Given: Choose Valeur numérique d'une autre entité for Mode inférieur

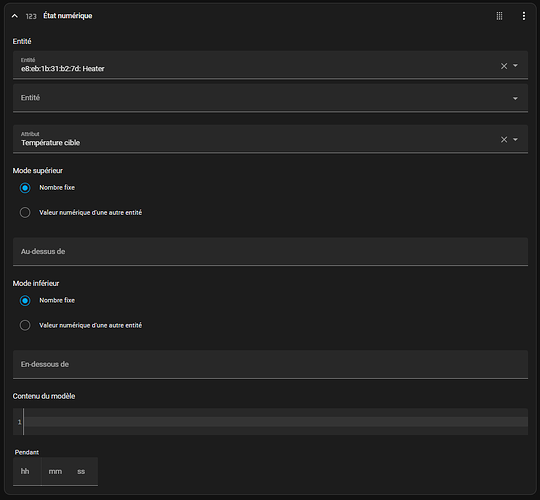Looking at the screenshot, I should (25, 325).
